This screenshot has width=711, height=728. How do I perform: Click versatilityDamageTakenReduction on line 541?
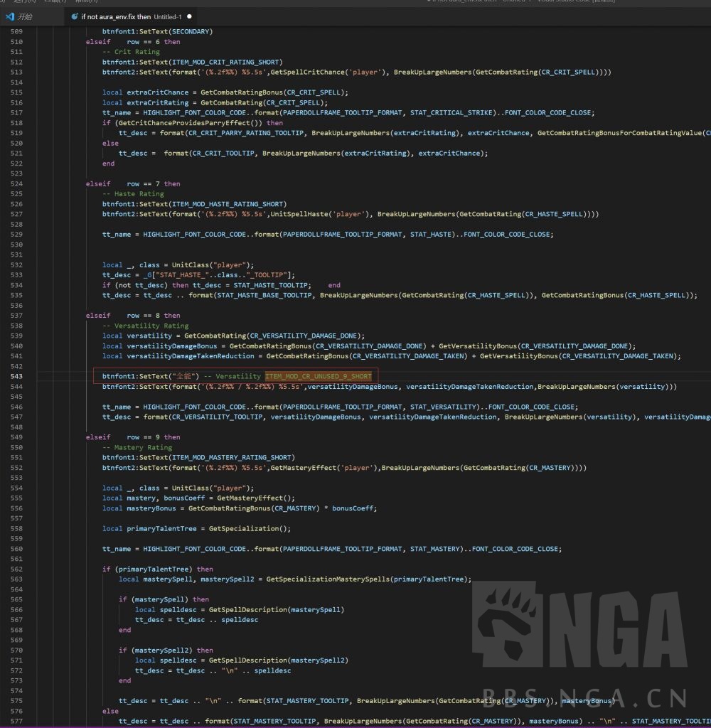tap(191, 357)
